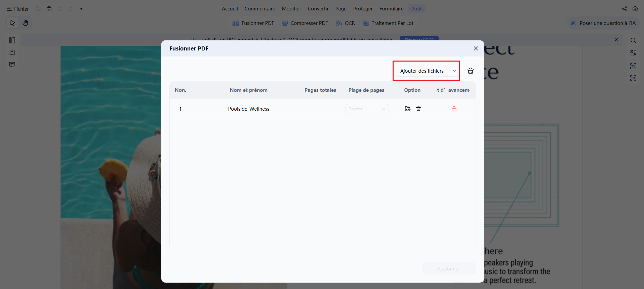
Task: Open Traitement Par Lot tool
Action: click(388, 23)
